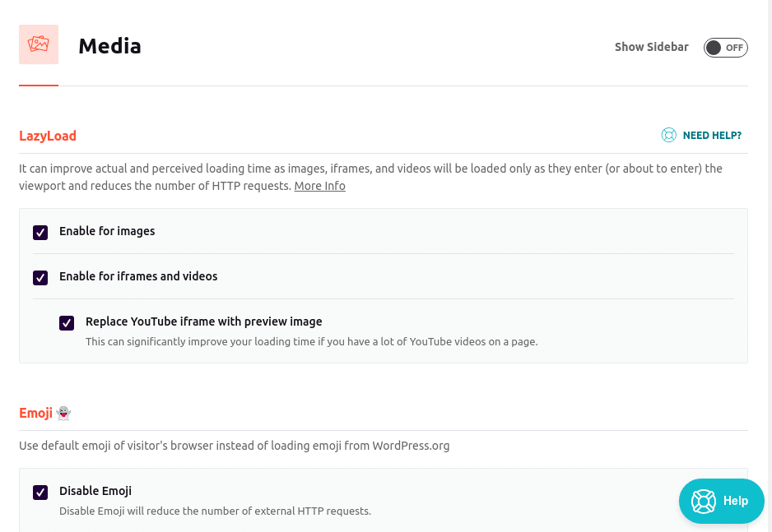Click the Media section image icon
This screenshot has width=772, height=532.
tap(39, 44)
